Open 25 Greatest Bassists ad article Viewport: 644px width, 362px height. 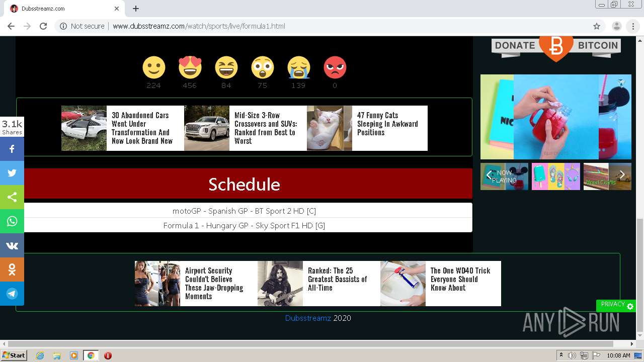click(319, 284)
